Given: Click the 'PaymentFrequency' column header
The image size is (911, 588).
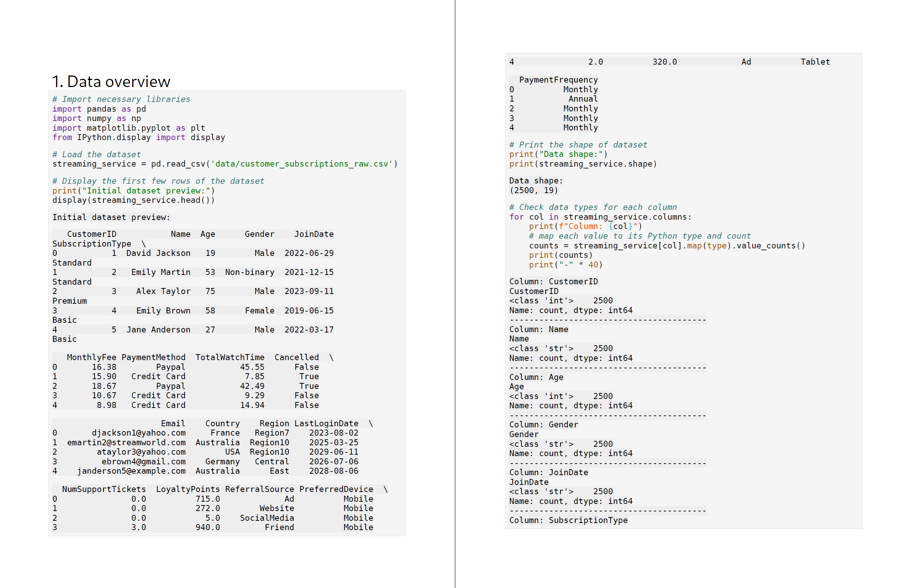Looking at the screenshot, I should tap(558, 80).
